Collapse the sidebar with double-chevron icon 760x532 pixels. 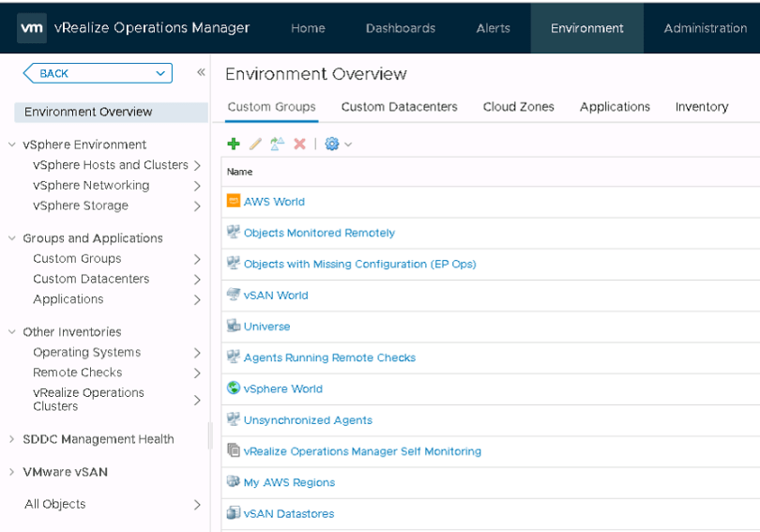[201, 72]
